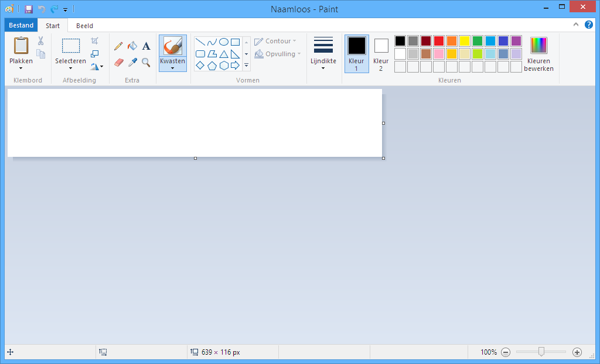
Task: Select the Fill with color bucket tool
Action: click(132, 46)
